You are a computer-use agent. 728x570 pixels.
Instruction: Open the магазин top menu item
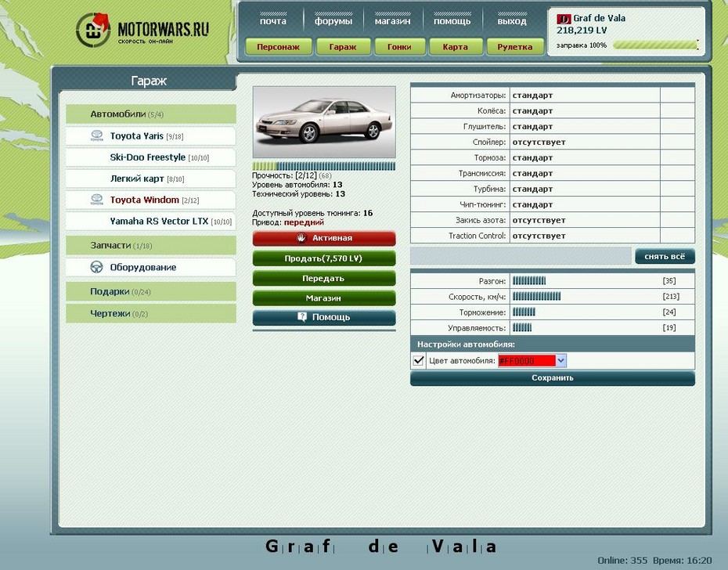click(393, 21)
